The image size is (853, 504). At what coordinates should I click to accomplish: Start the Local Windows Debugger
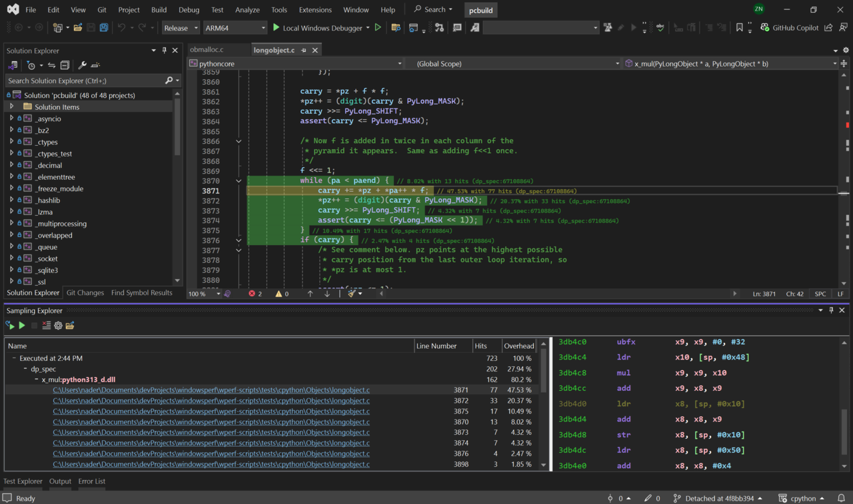(275, 28)
